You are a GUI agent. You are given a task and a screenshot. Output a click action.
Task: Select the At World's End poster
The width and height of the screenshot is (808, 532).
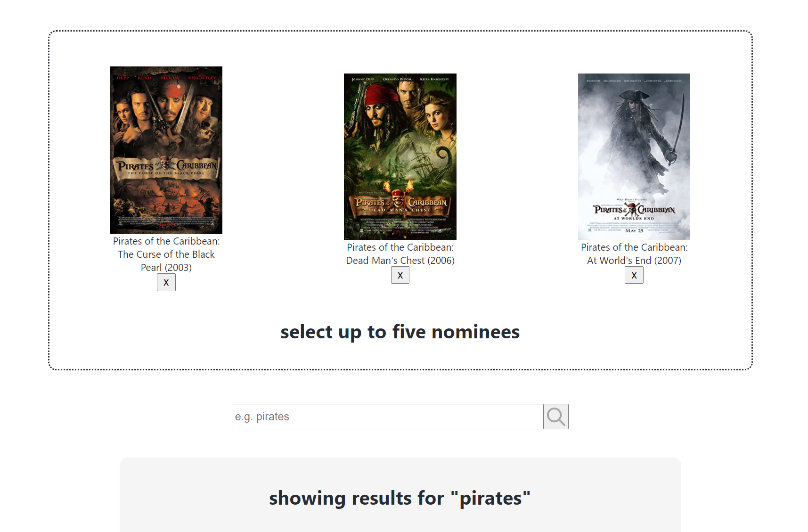pos(634,156)
